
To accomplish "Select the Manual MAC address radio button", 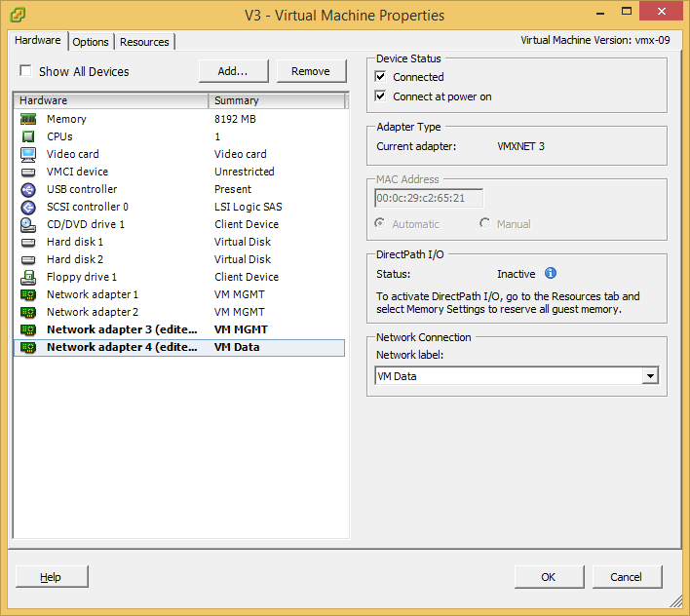I will 485,223.
